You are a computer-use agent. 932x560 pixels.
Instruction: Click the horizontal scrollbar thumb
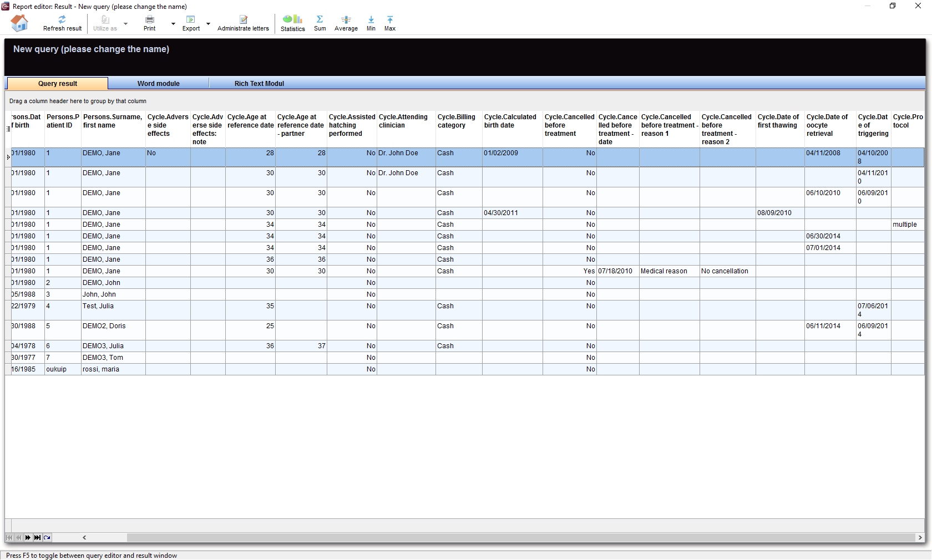coord(521,537)
